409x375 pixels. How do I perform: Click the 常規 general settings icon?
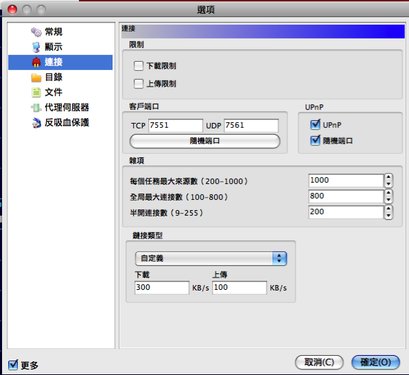pos(36,32)
